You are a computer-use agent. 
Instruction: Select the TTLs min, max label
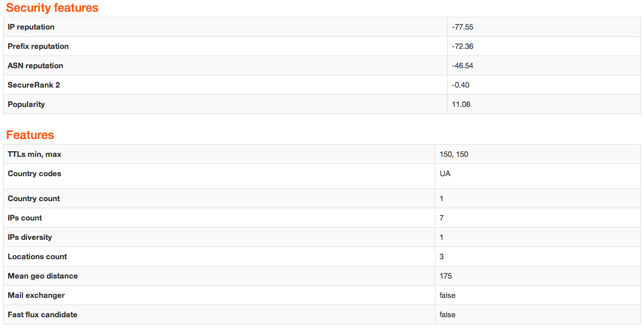[35, 154]
